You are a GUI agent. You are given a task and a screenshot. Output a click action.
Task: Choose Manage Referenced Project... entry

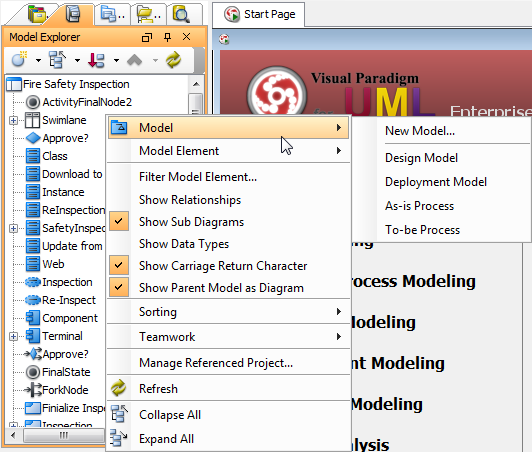click(228, 363)
